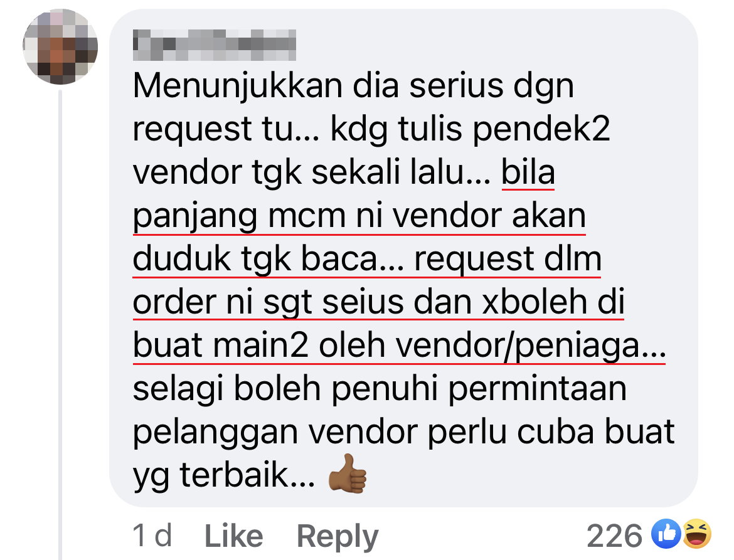View the 226 reactions count
This screenshot has height=560, width=734.
click(614, 536)
